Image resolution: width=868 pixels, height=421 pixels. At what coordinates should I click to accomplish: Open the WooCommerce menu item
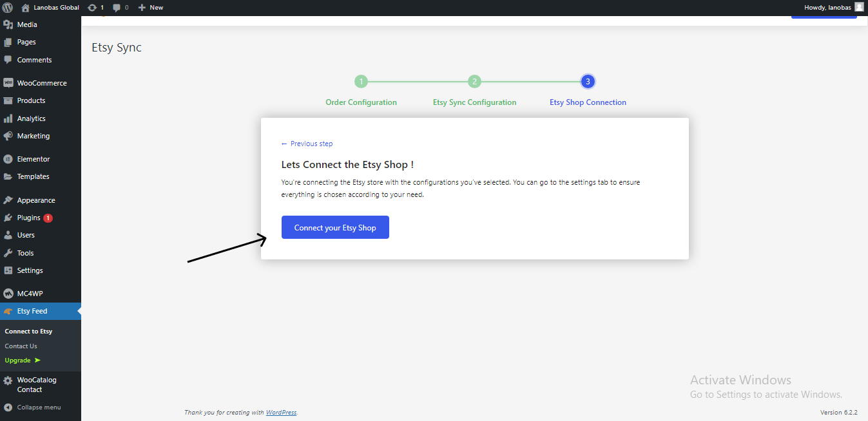[41, 83]
